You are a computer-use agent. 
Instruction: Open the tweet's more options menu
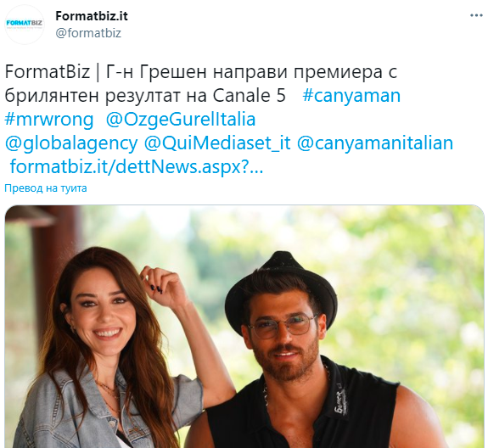pos(476,15)
